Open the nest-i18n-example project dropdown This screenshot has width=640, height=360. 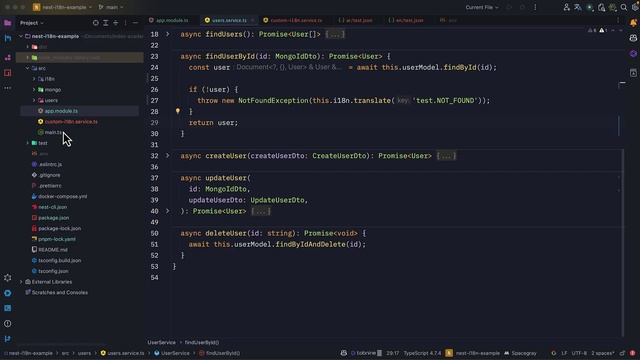(x=62, y=7)
